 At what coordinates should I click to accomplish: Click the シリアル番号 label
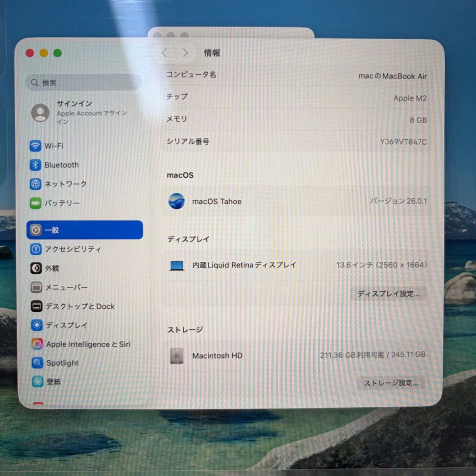(x=188, y=141)
